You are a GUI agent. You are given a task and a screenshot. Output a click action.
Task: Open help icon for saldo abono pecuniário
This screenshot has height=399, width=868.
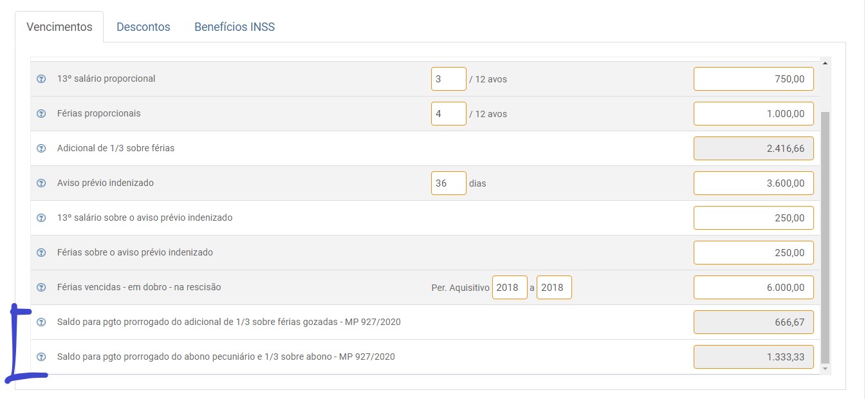coord(42,357)
